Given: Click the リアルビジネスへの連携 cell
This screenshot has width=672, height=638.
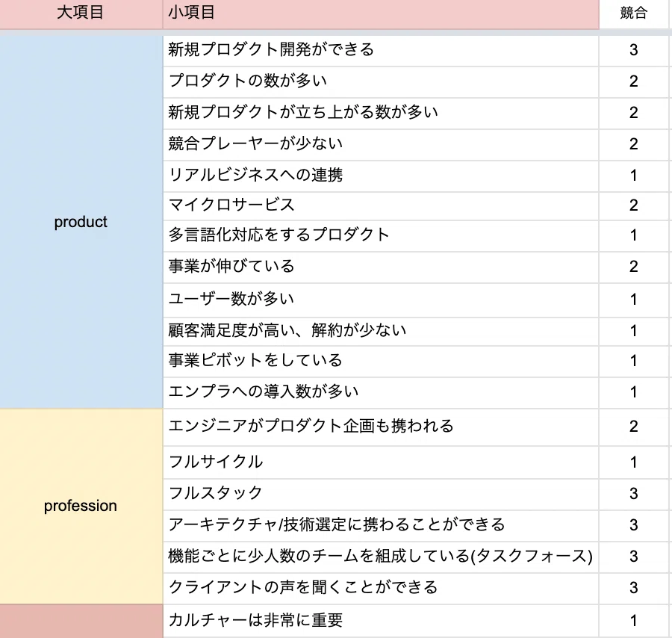Looking at the screenshot, I should coord(381,176).
